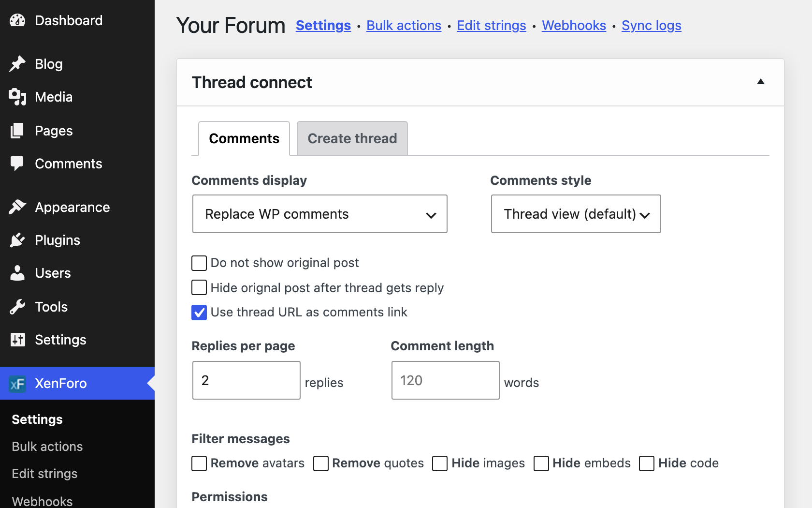This screenshot has height=508, width=812.
Task: Click the Blog pushpin icon
Action: tap(17, 64)
